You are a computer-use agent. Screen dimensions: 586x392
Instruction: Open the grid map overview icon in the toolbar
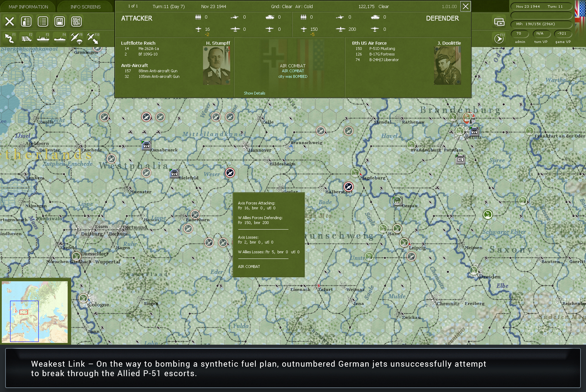point(76,21)
